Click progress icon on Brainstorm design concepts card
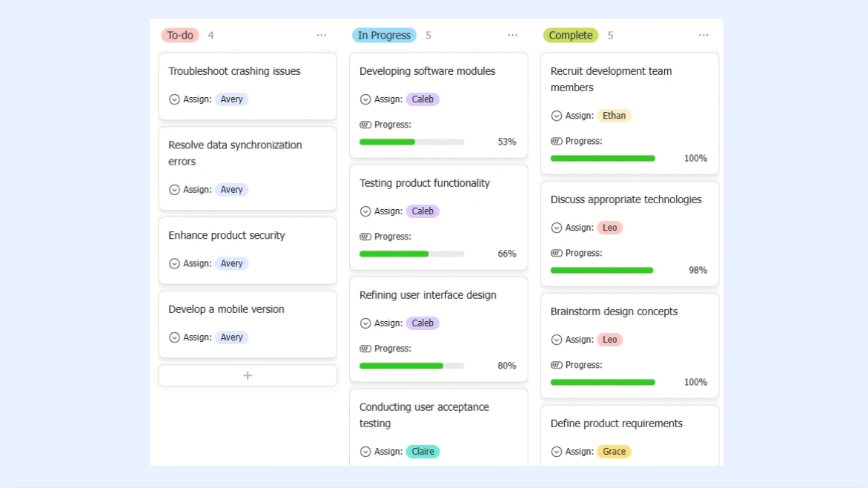 557,365
